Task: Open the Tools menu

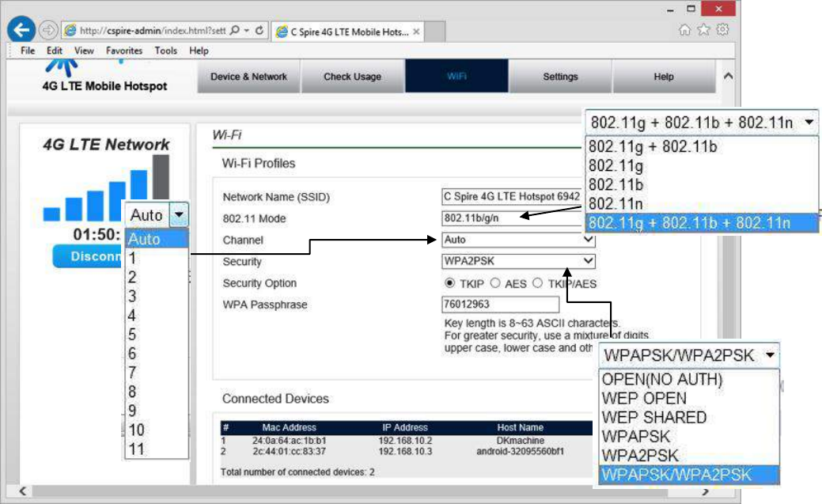Action: pos(165,51)
